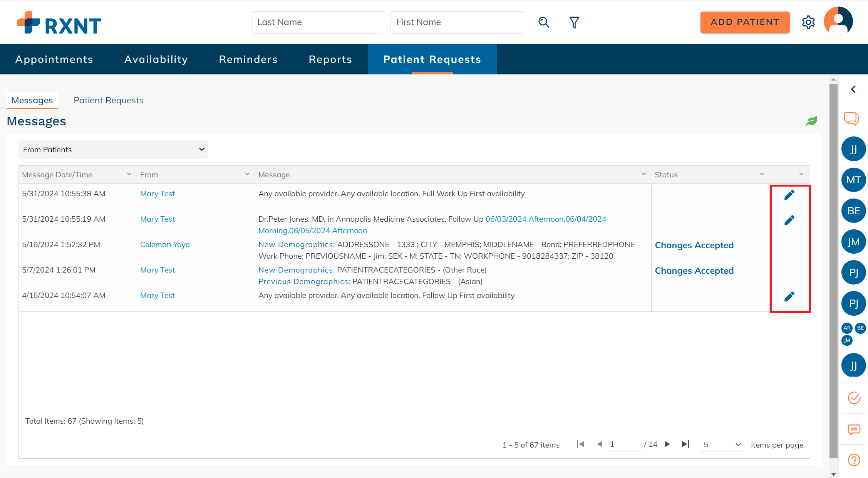Click the green leaf icon
This screenshot has height=478, width=868.
pos(811,121)
